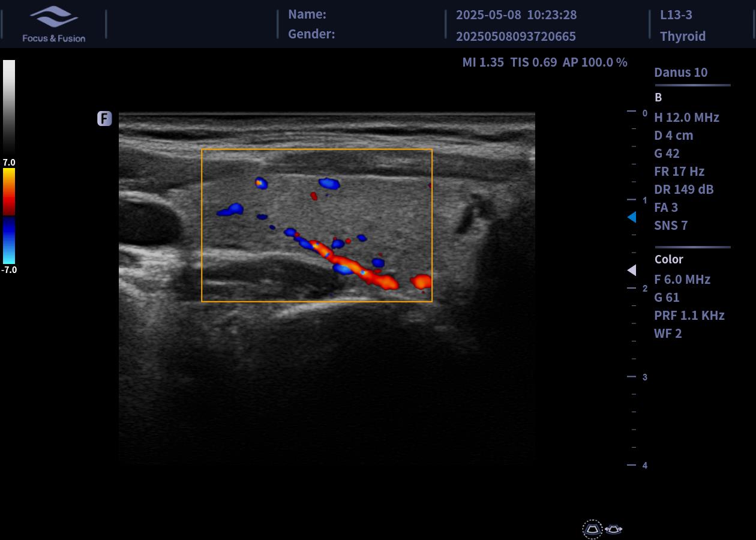Click the L13-3 probe label

click(676, 14)
